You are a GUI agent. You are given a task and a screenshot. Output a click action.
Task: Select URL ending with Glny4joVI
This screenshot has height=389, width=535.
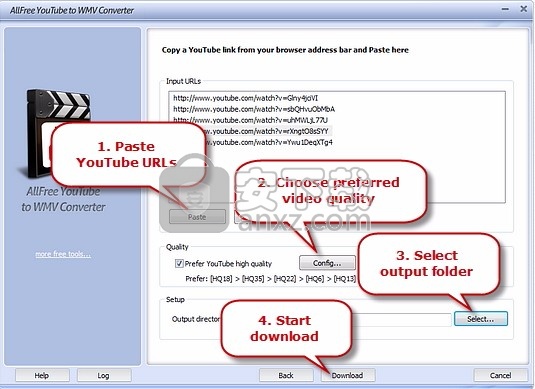click(245, 98)
